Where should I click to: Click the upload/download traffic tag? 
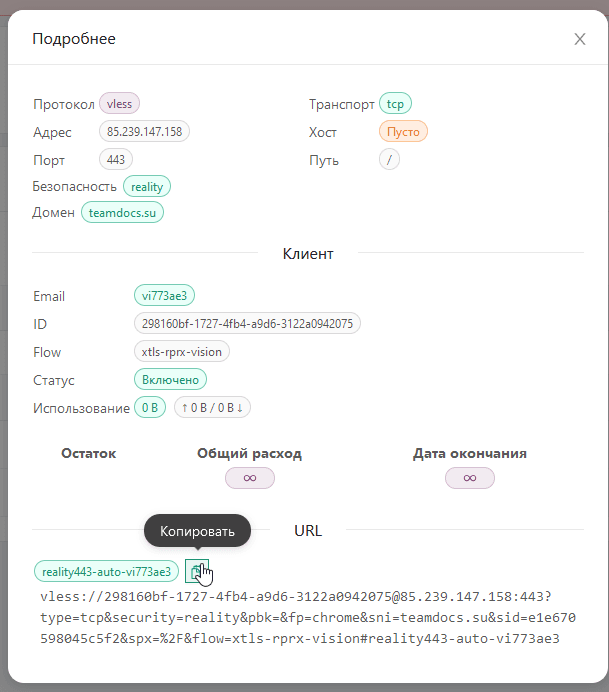click(x=214, y=408)
